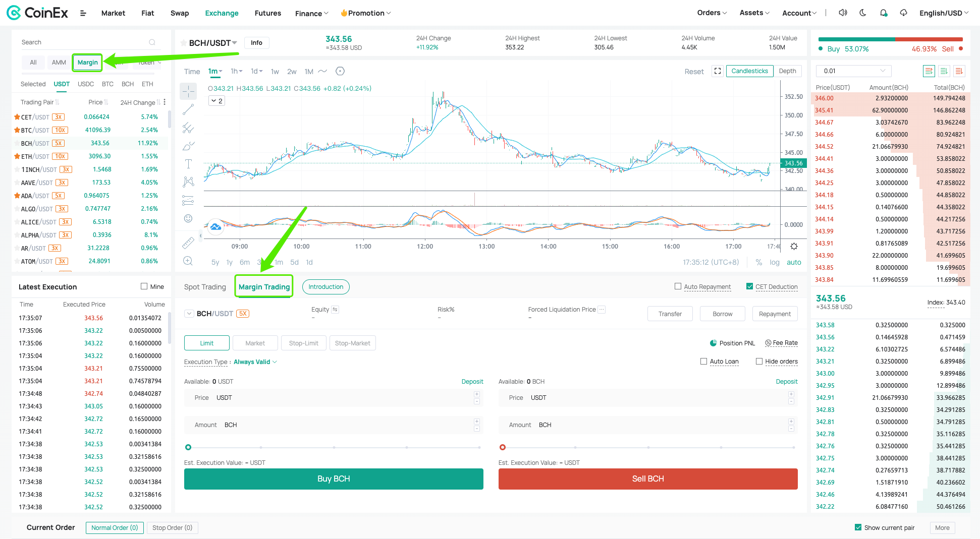This screenshot has width=980, height=539.
Task: Expand the Finance menu dropdown
Action: click(311, 13)
